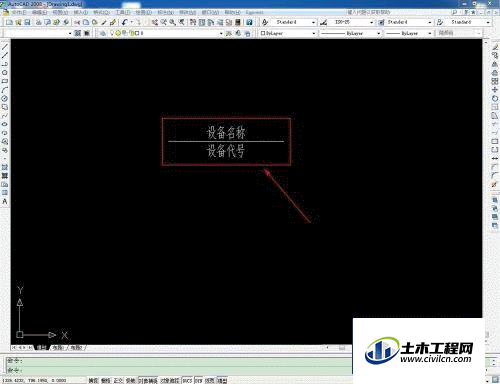This screenshot has height=384, width=500.
Task: Select the Copy object modify tool
Action: 495,55
